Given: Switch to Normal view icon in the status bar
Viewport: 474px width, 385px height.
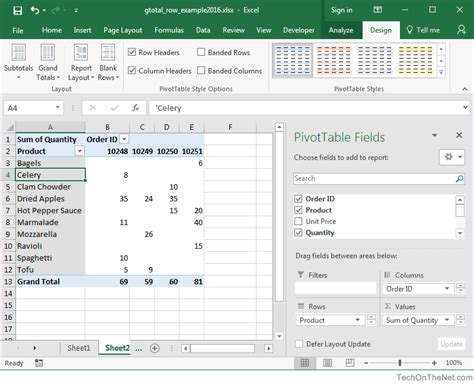Looking at the screenshot, I should pos(305,363).
